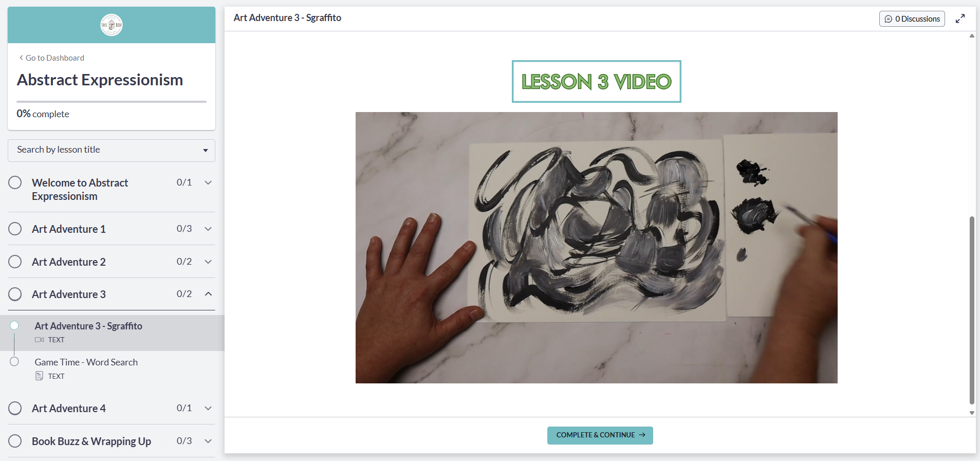Click the video camera icon under Sgraffito lesson
Viewport: 980px width, 461px height.
tap(40, 340)
